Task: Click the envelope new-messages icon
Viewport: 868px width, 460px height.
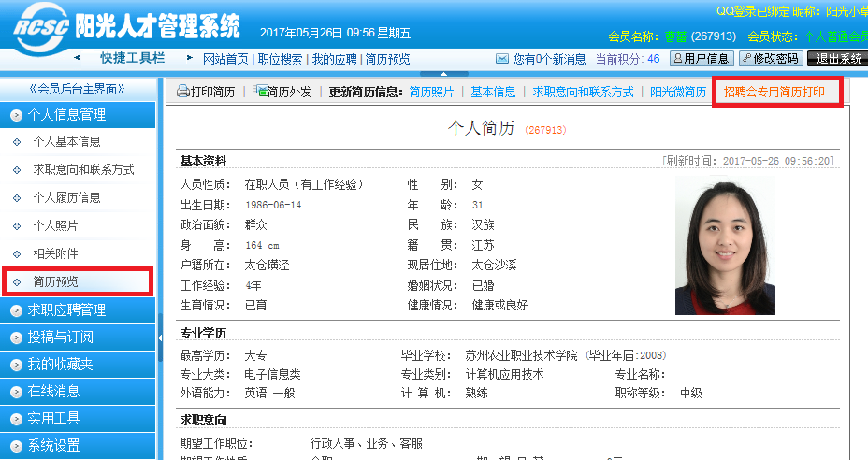Action: 502,59
